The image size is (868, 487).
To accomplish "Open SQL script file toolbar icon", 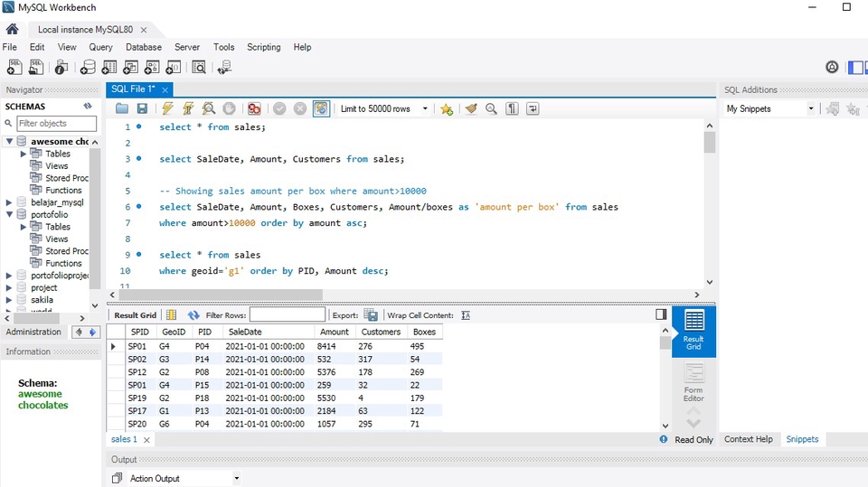I will [36, 67].
